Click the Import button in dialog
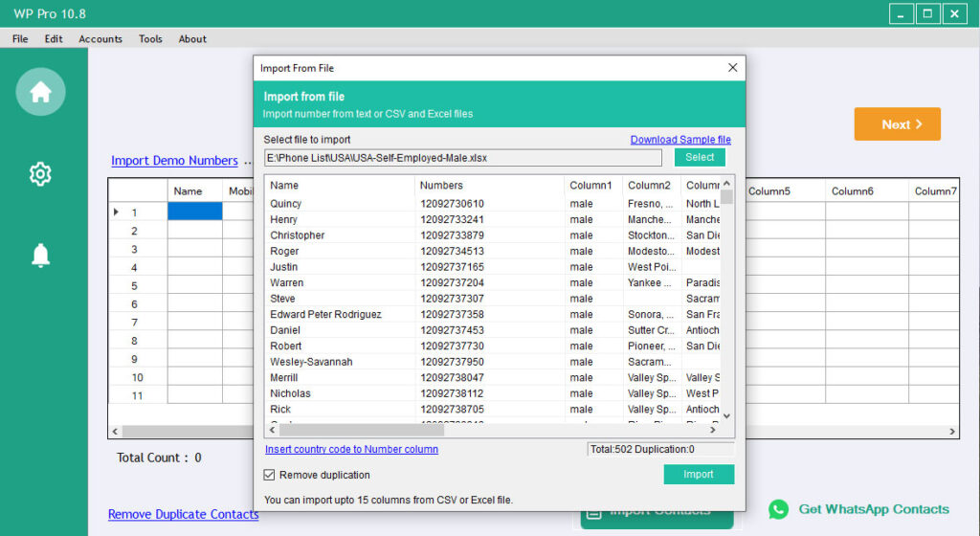This screenshot has width=980, height=536. pos(698,474)
